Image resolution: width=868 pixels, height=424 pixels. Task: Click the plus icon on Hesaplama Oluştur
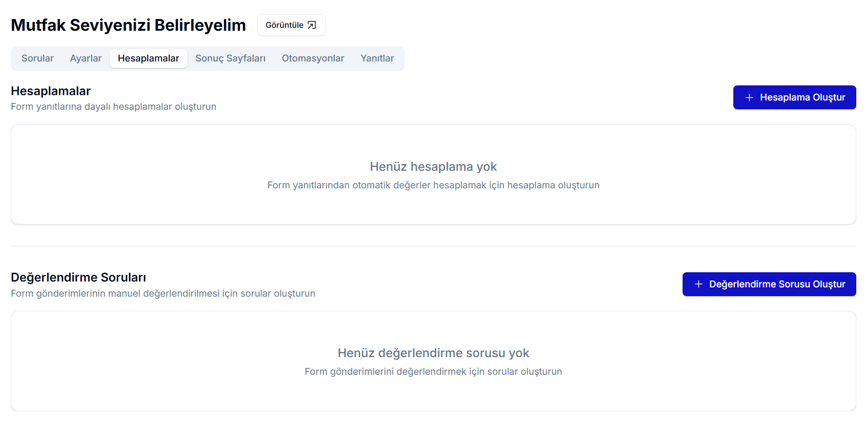tap(749, 98)
